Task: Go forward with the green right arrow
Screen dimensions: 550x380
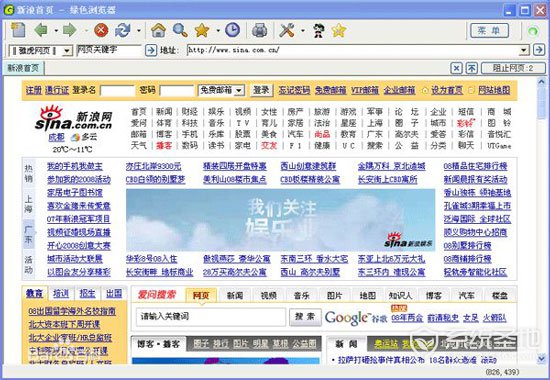Action: [69, 30]
